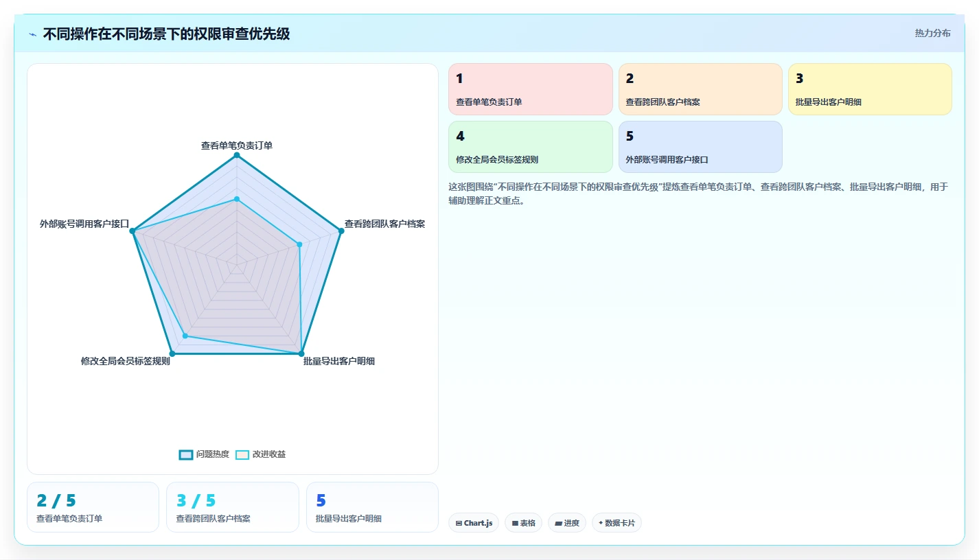Click the 问题热度 legend color box
The height and width of the screenshot is (560, 979).
[x=185, y=454]
